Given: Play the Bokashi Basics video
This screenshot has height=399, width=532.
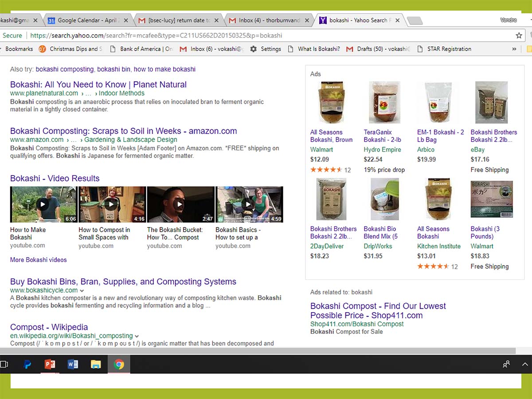Looking at the screenshot, I should 249,204.
